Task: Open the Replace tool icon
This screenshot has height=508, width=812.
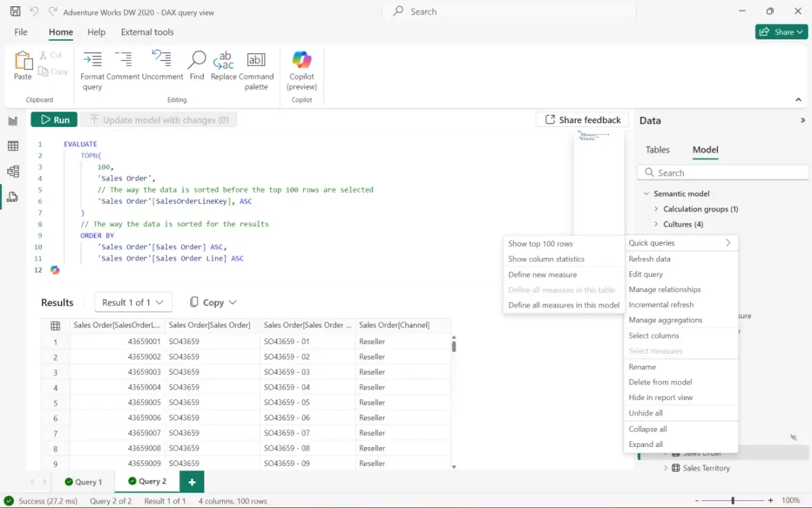Action: [223, 60]
